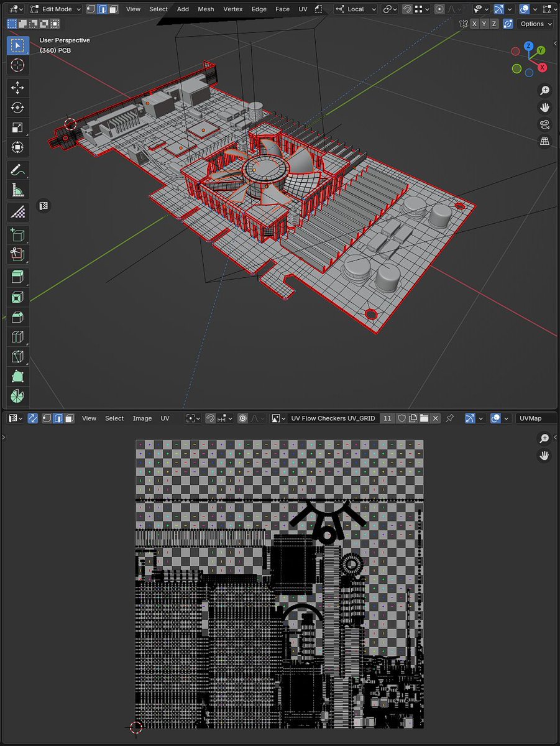Enable vertex select mode in the 3D viewport

tap(91, 9)
